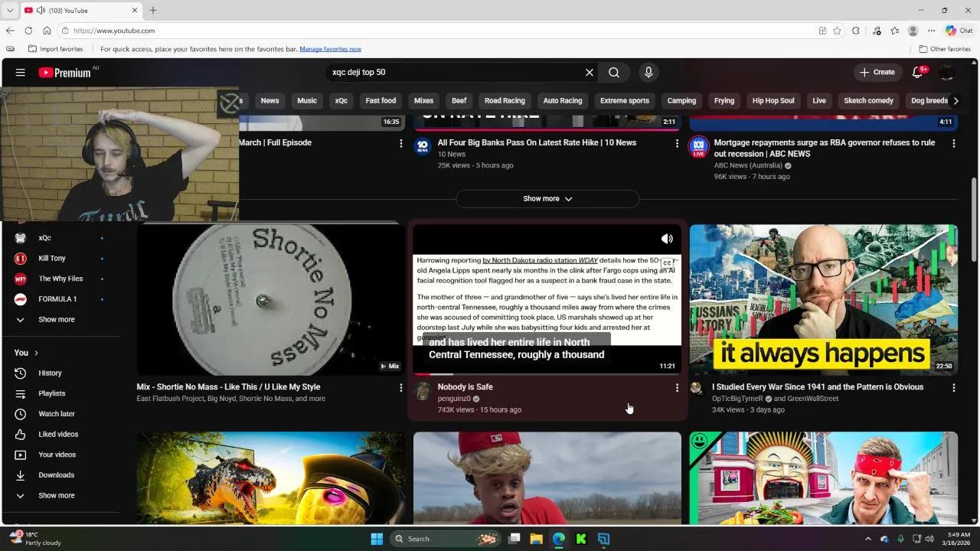This screenshot has width=980, height=551.
Task: Open options for I Studied Every War video
Action: (953, 388)
